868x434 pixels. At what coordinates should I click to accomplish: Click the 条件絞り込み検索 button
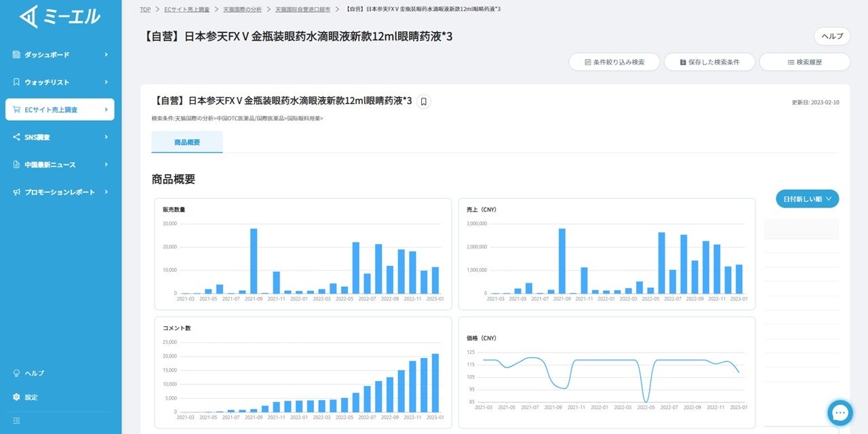614,62
